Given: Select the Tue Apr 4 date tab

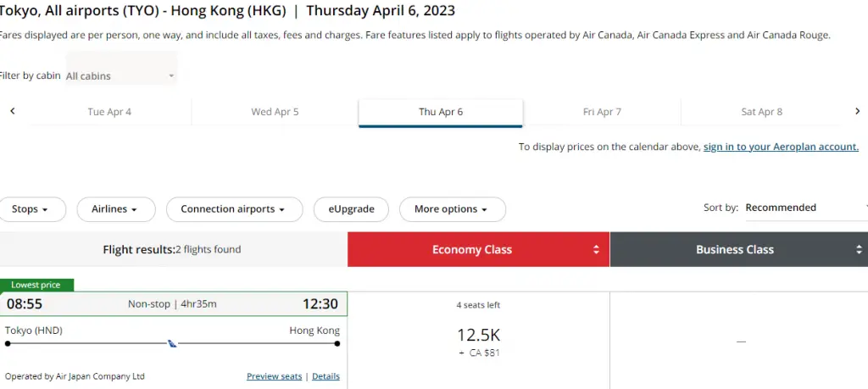Looking at the screenshot, I should 109,112.
